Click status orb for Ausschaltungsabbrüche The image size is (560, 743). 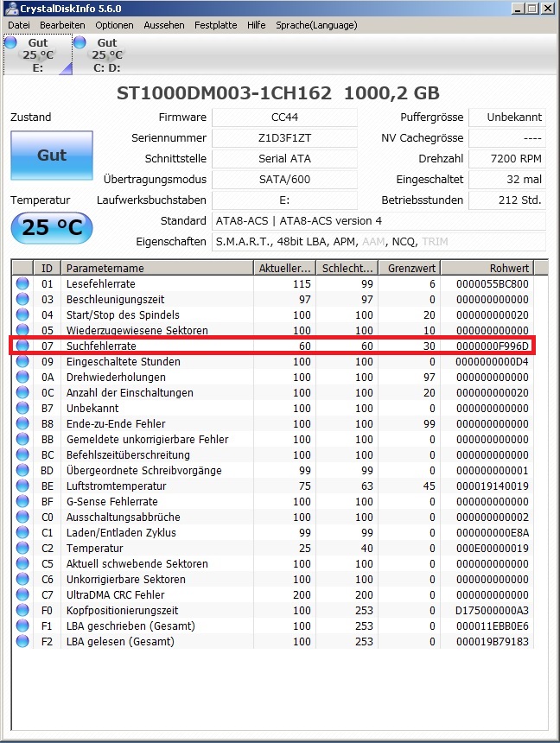click(x=22, y=517)
